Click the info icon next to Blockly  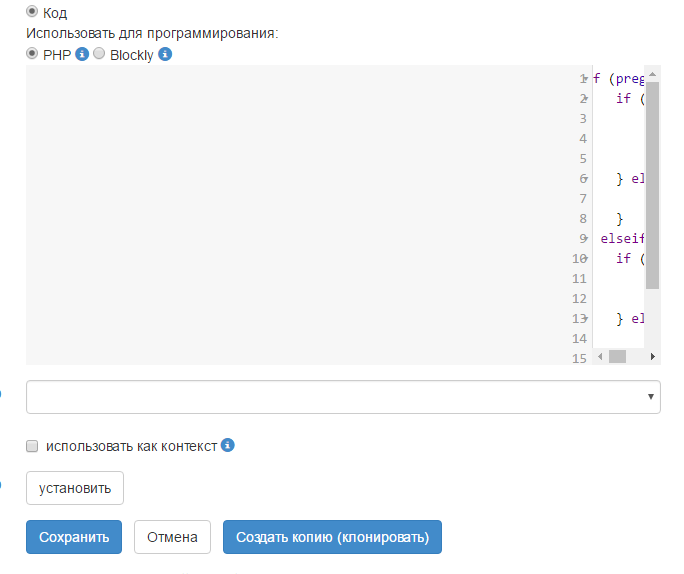click(x=166, y=54)
